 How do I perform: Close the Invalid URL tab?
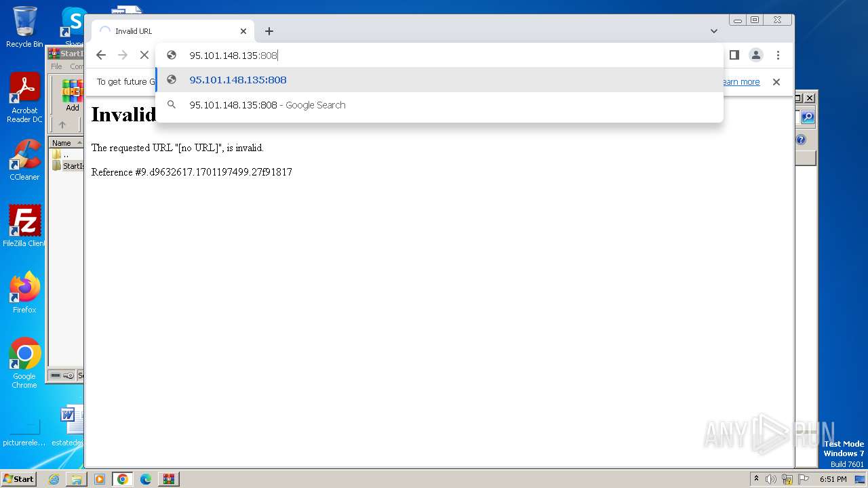point(243,31)
